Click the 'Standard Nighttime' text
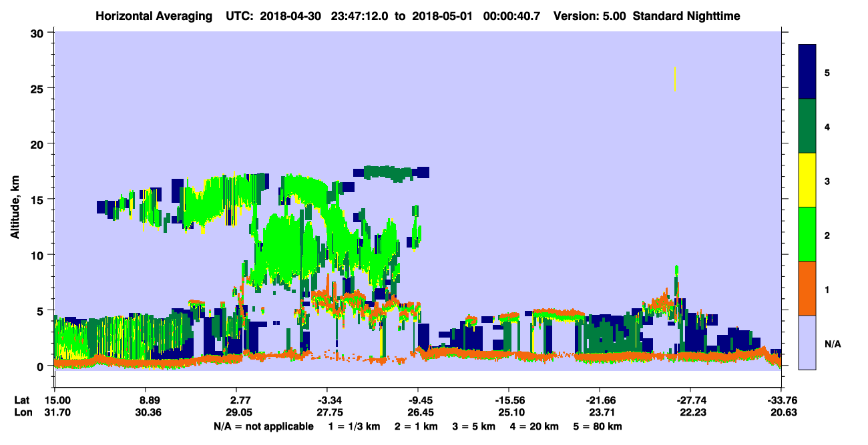The image size is (868, 445). pos(686,16)
